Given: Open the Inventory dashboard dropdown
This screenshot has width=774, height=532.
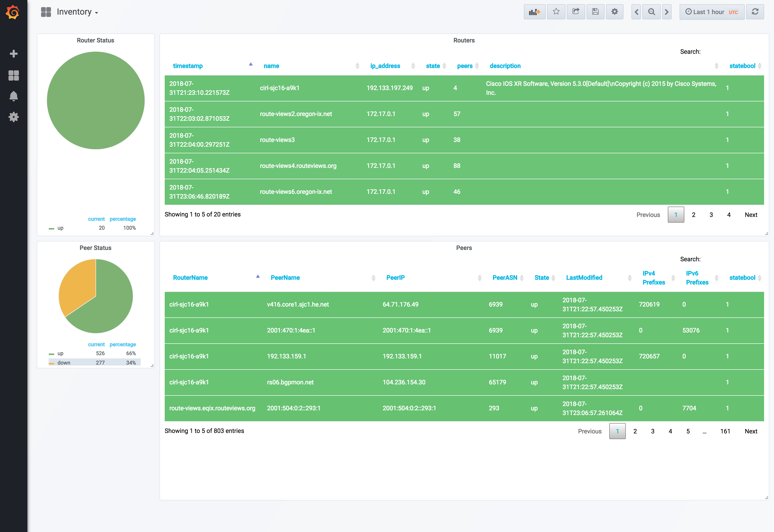Looking at the screenshot, I should pos(77,12).
